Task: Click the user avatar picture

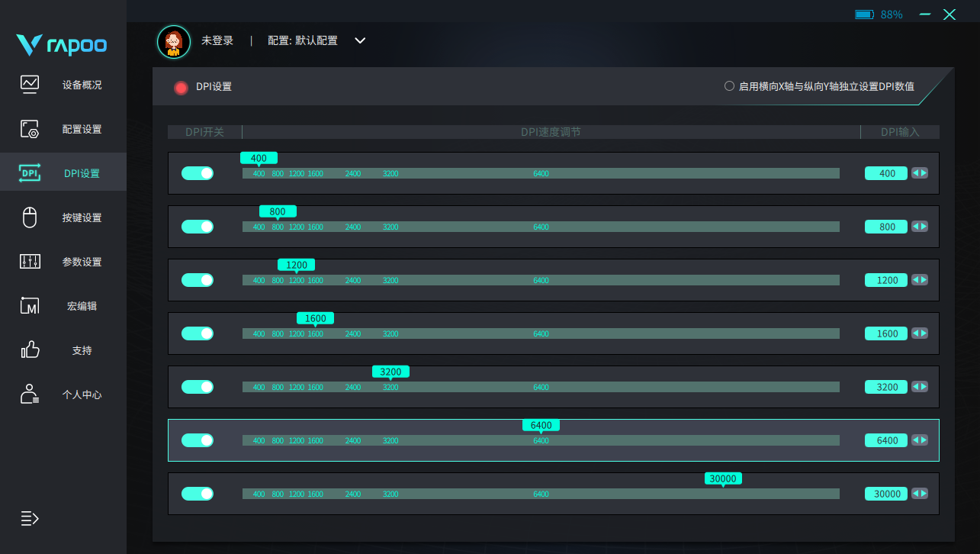Action: pos(174,42)
